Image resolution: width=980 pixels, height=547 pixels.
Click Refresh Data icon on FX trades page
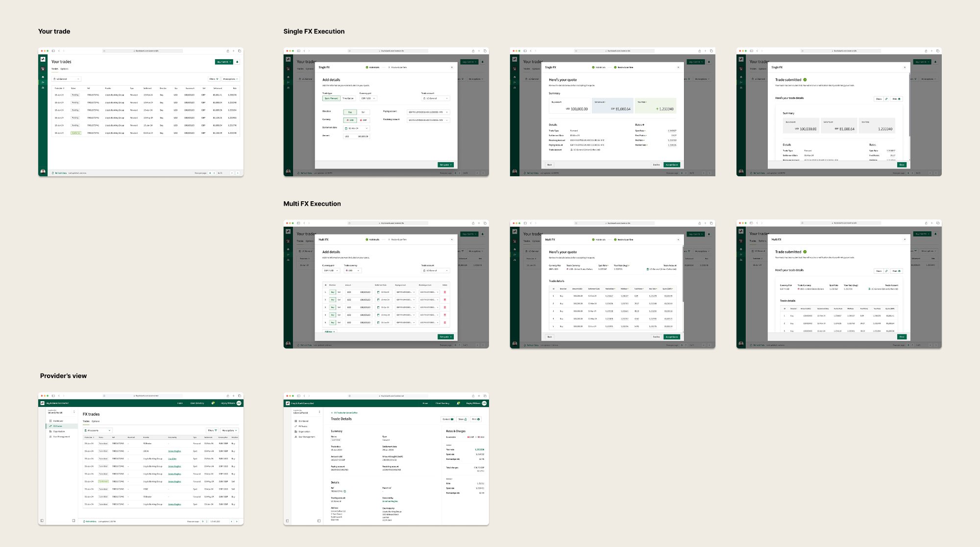84,522
